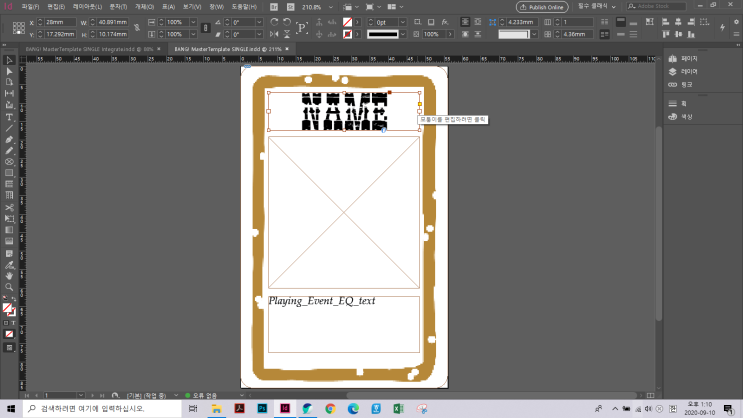Click the Publish Online button
This screenshot has height=418, width=743.
point(542,7)
